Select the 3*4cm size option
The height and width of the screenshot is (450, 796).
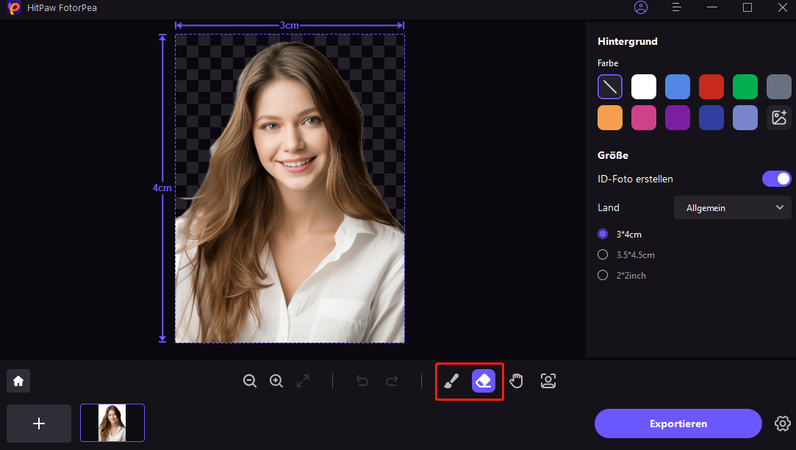620,234
